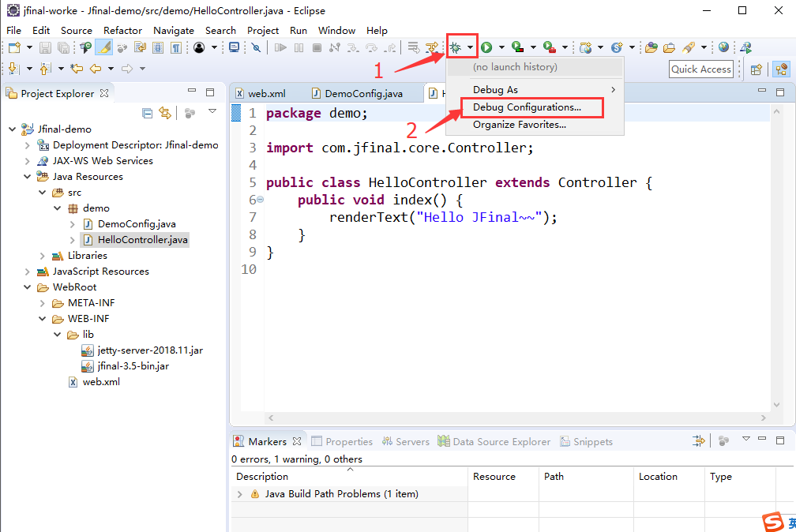
Task: Open the File menu
Action: tap(13, 31)
